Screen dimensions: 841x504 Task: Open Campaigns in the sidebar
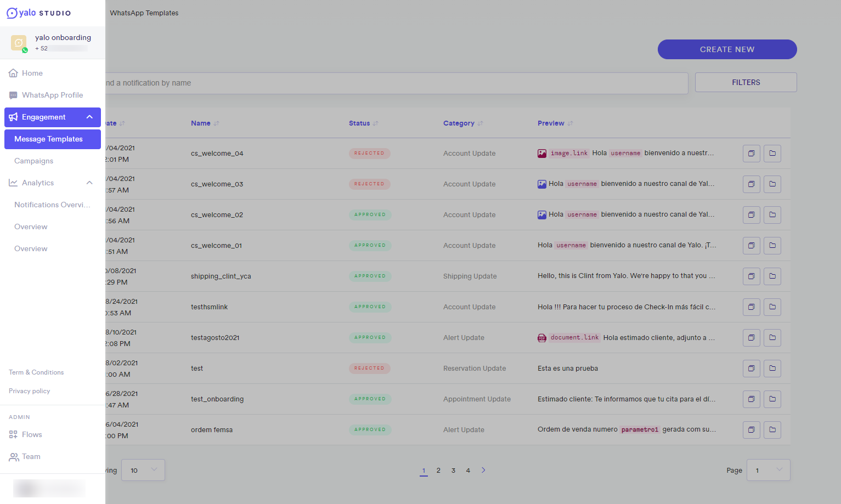[34, 161]
